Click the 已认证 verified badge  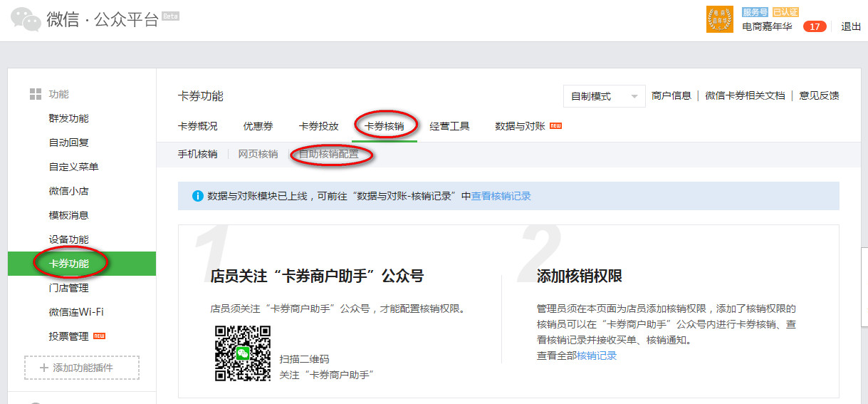pos(785,12)
